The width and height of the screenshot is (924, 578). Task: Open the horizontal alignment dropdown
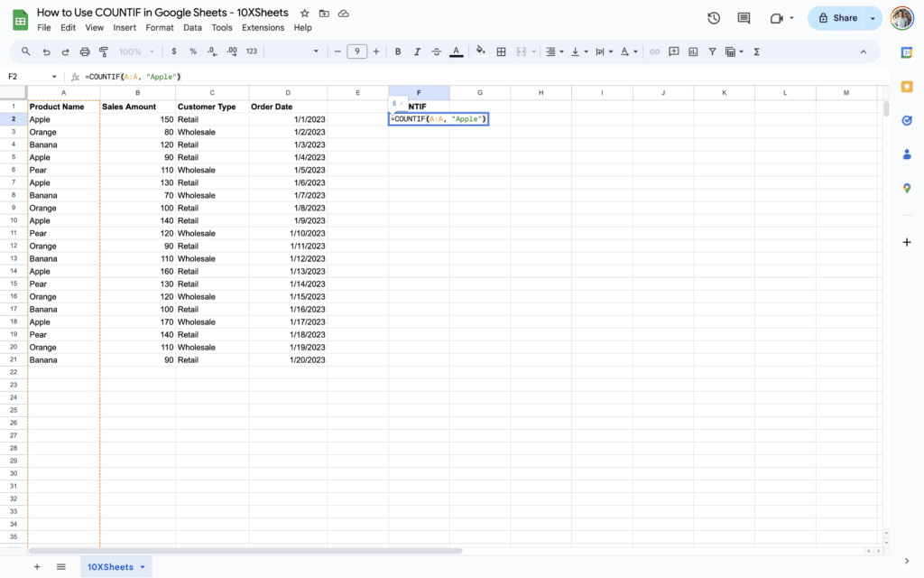pyautogui.click(x=561, y=51)
